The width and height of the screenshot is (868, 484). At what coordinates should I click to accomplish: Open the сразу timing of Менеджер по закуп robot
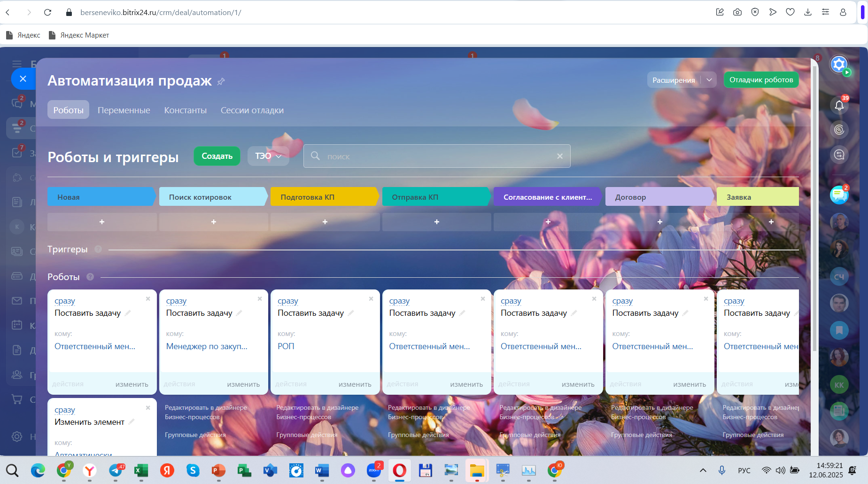pos(176,301)
